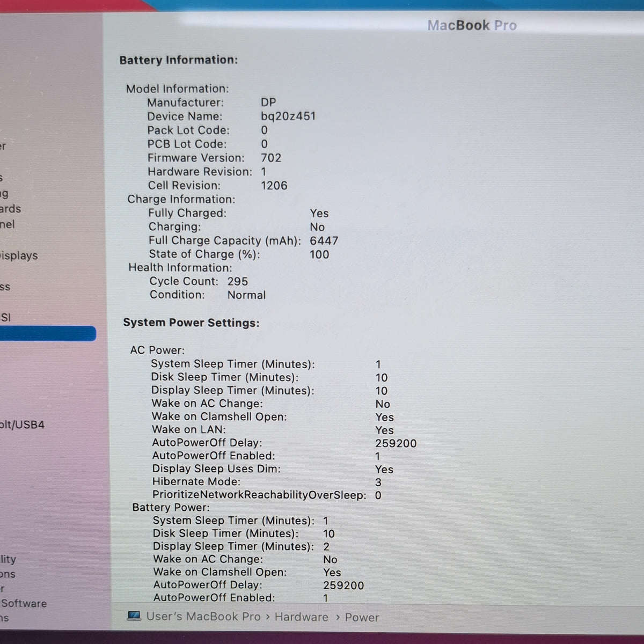Viewport: 644px width, 644px height.
Task: Click PrioritizeNetworkReachabilityOverSleep label
Action: 259,495
